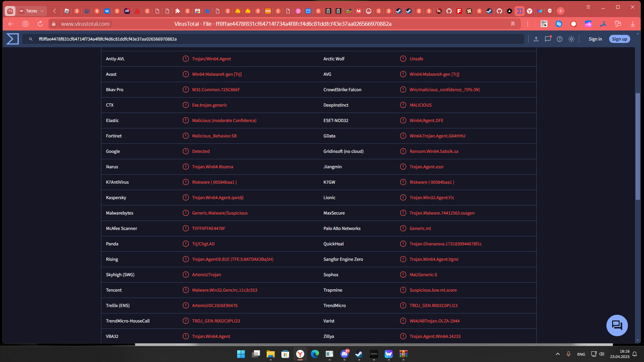Viewport: 644px width, 362px height.
Task: Open a new tab with the plus button
Action: (x=560, y=11)
